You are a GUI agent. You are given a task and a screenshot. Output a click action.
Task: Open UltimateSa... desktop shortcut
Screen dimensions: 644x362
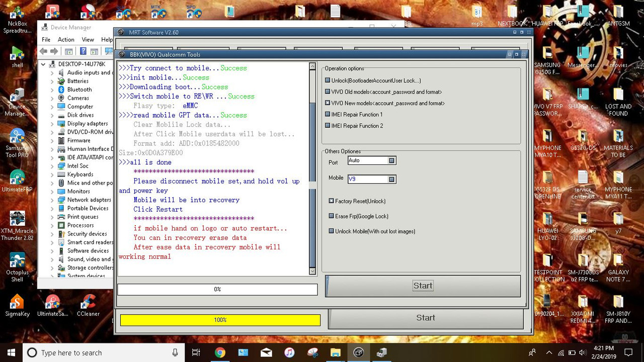coord(52,305)
